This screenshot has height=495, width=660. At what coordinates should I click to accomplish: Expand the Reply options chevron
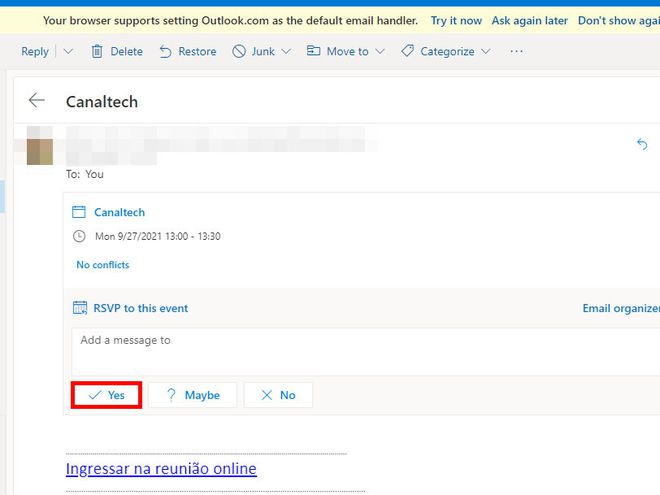68,51
